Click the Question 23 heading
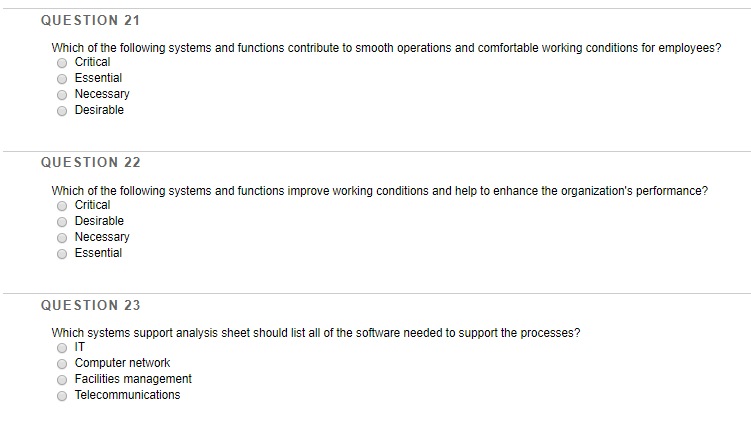Viewport: 751px width, 424px height. pyautogui.click(x=91, y=305)
